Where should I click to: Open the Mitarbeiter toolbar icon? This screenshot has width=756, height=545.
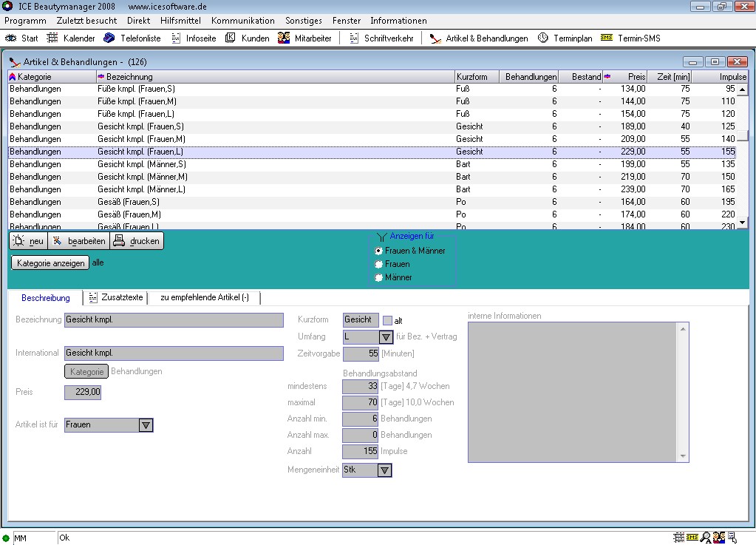284,38
